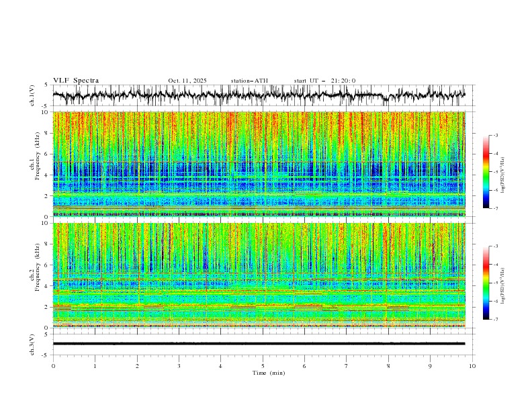Image resolution: width=532 pixels, height=411 pixels.
Task: Click time-axis tick label "9"
Action: [430, 366]
